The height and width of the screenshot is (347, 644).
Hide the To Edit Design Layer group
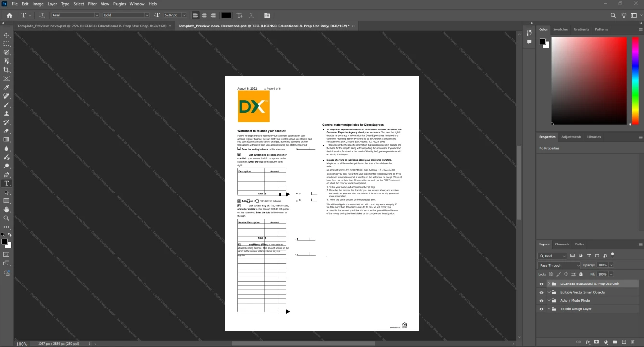click(x=541, y=309)
